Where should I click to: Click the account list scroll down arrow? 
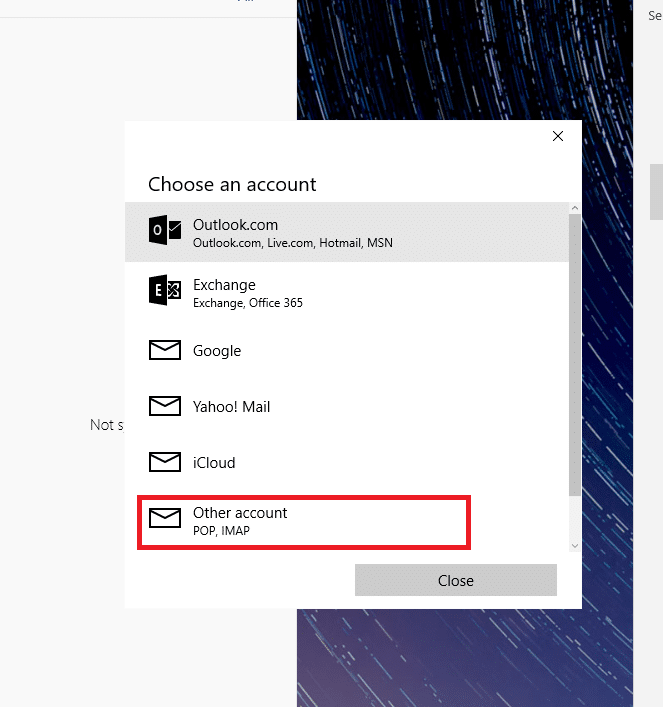click(x=575, y=546)
